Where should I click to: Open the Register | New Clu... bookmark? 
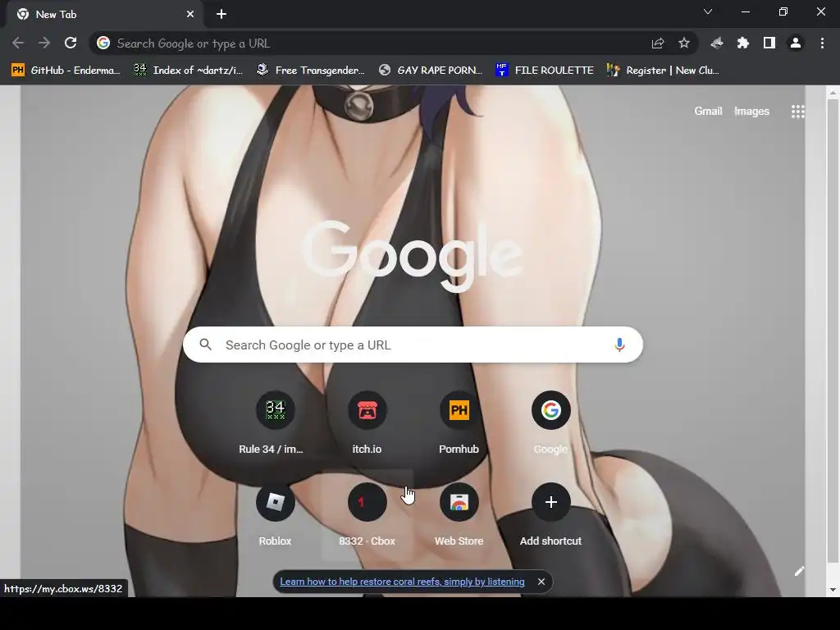(x=663, y=71)
